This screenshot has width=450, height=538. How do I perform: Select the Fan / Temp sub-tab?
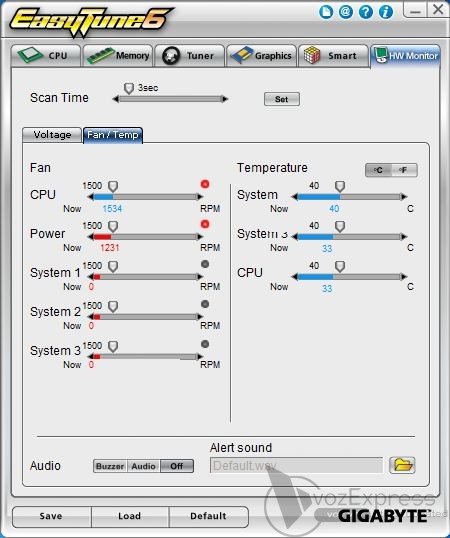click(113, 134)
